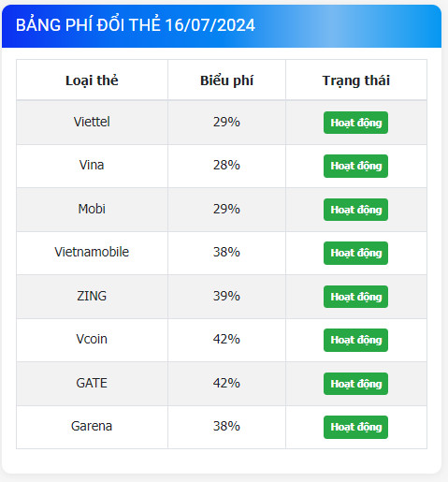Image resolution: width=448 pixels, height=482 pixels.
Task: Click the Biểu phí column header
Action: (226, 80)
